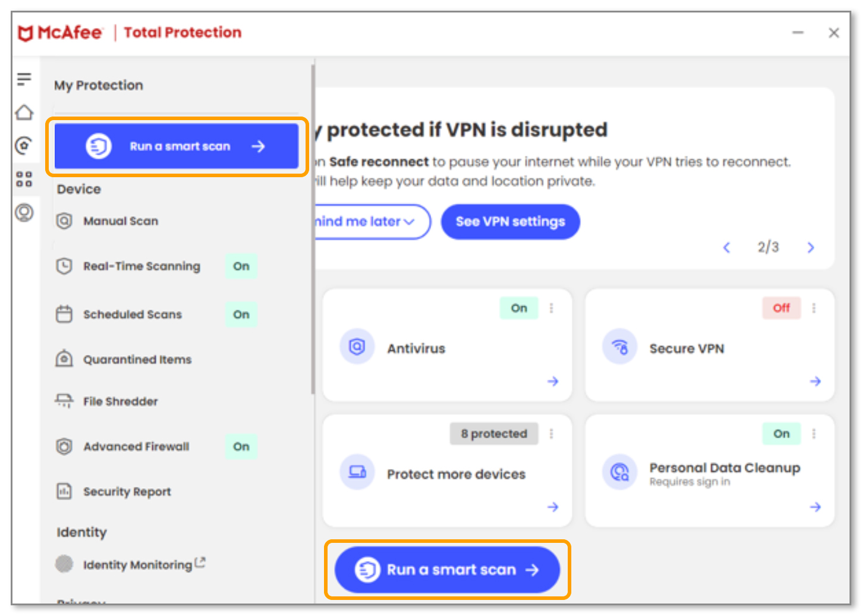Open the hamburger navigation menu
Screen dimensions: 862x616
pyautogui.click(x=24, y=78)
